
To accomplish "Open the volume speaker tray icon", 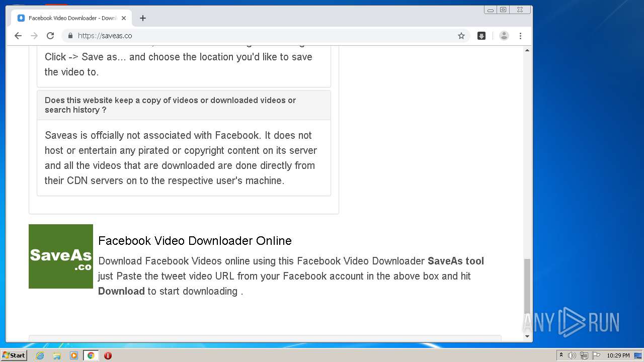I will (x=572, y=355).
